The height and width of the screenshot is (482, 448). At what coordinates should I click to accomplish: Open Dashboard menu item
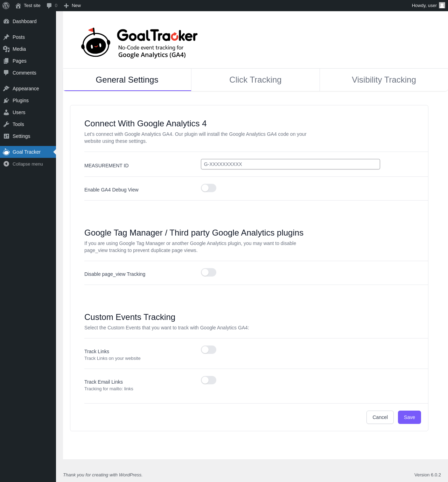(x=28, y=21)
